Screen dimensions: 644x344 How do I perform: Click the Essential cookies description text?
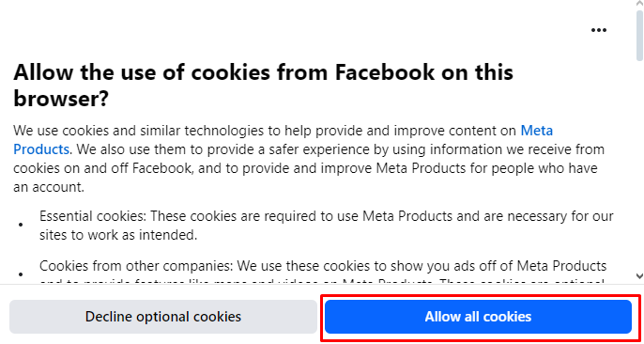click(327, 226)
